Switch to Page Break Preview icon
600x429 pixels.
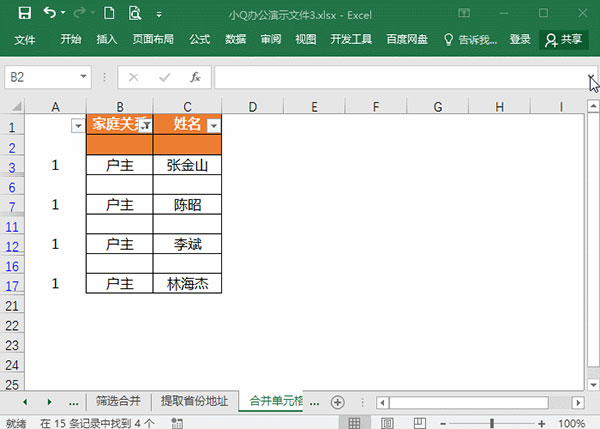click(x=420, y=423)
